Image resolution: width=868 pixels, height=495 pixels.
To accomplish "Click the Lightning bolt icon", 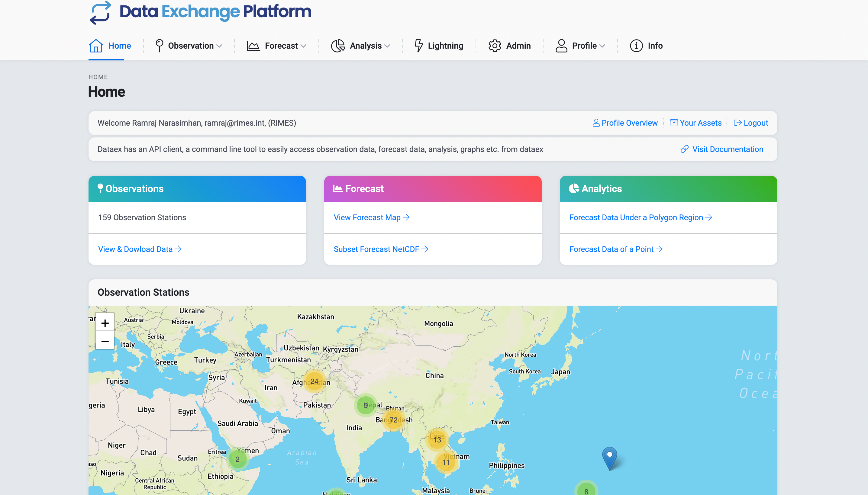I will (x=419, y=46).
